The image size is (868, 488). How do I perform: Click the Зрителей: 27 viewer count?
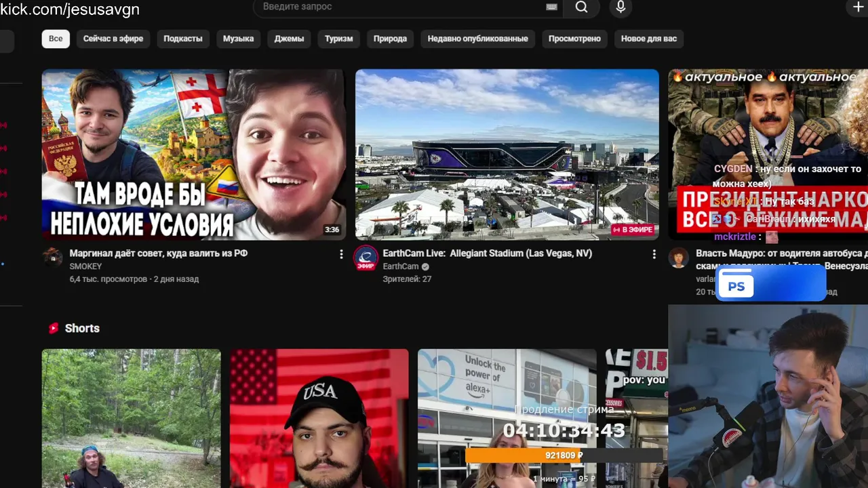pos(407,279)
